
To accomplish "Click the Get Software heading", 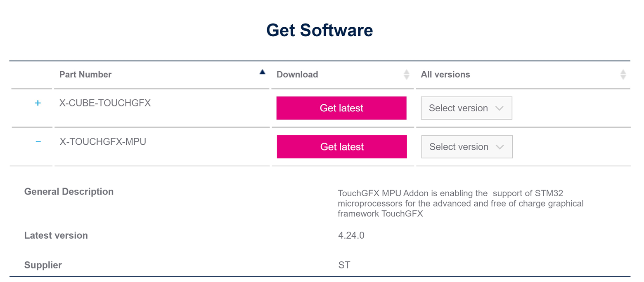I will (320, 31).
